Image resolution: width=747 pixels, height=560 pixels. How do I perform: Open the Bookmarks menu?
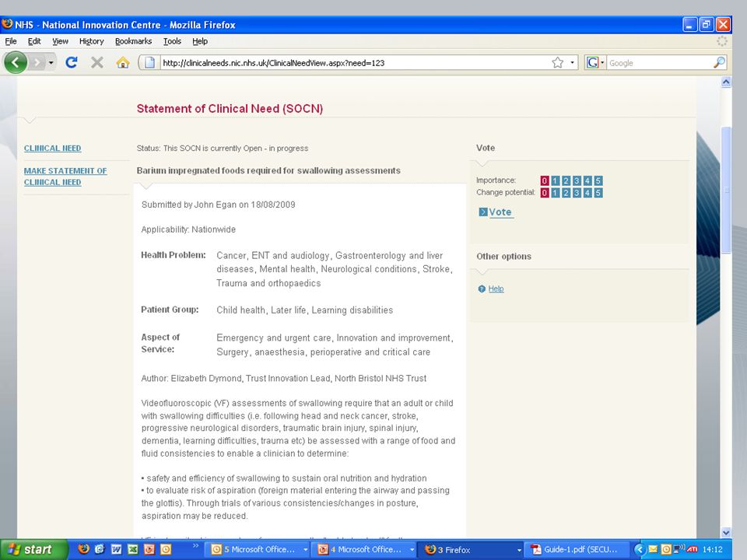(x=133, y=41)
